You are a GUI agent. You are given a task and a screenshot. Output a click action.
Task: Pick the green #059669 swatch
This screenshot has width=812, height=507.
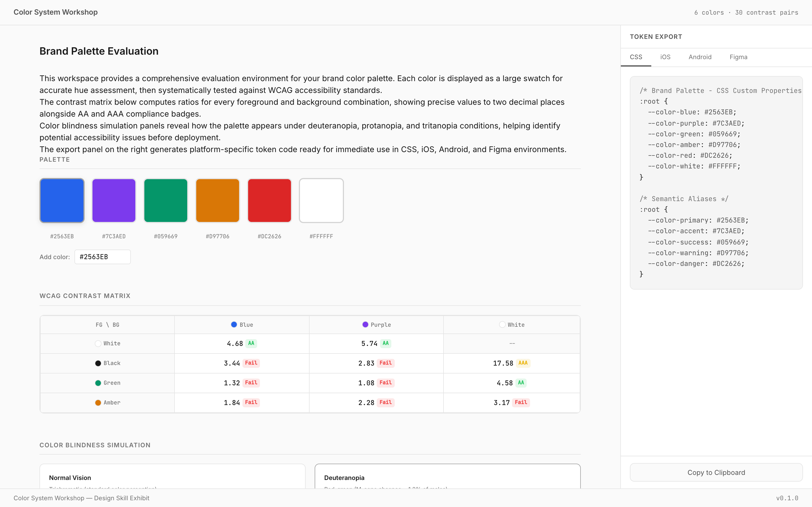[x=166, y=200]
